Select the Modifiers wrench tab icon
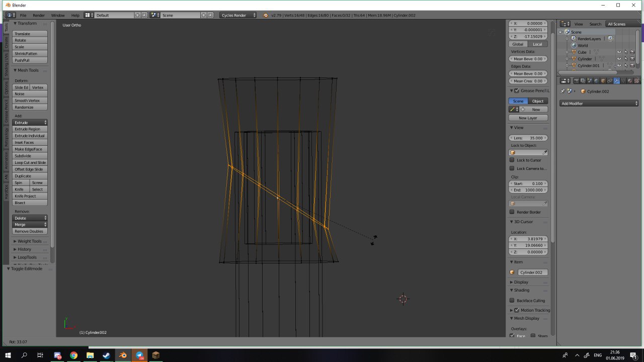The width and height of the screenshot is (644, 362). point(616,80)
